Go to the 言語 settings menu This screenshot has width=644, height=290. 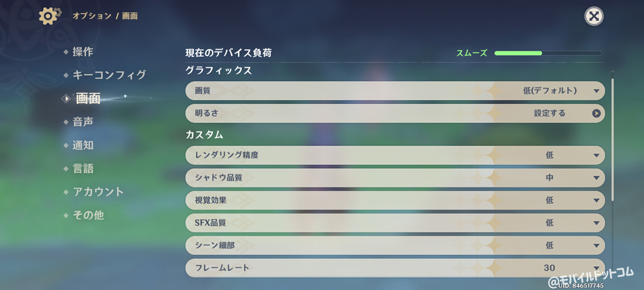coord(83,169)
